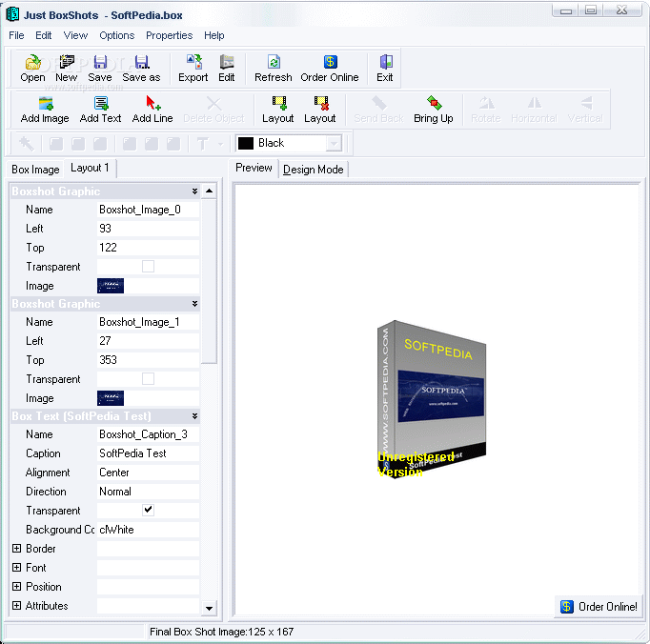Collapse the second Boxshot Graphic section
The width and height of the screenshot is (650, 644).
pyautogui.click(x=194, y=304)
